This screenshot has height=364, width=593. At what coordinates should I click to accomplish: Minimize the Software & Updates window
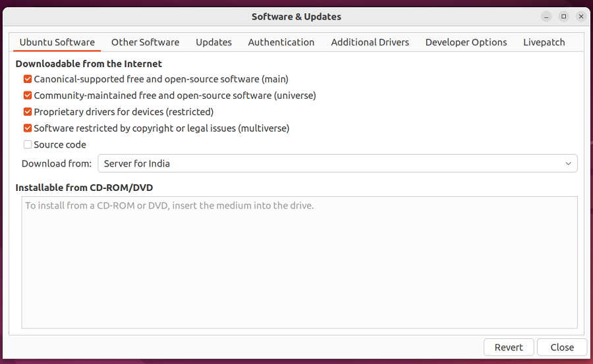(x=546, y=16)
